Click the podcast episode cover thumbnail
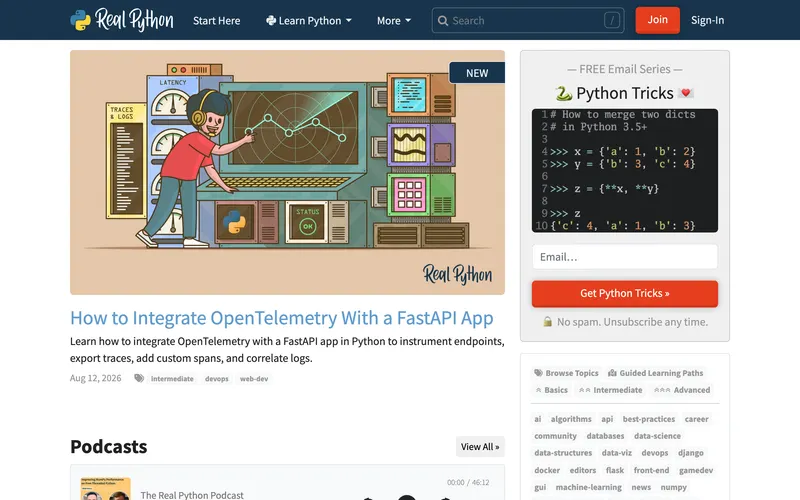 tap(106, 489)
